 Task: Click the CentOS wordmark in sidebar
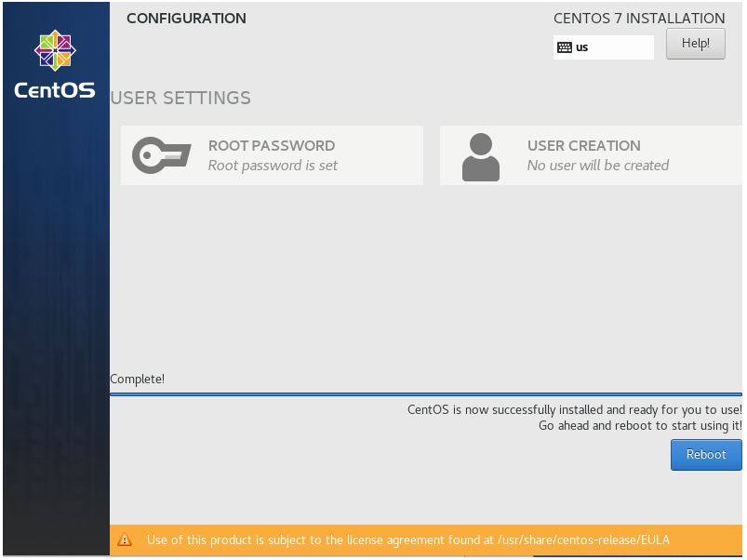(55, 90)
